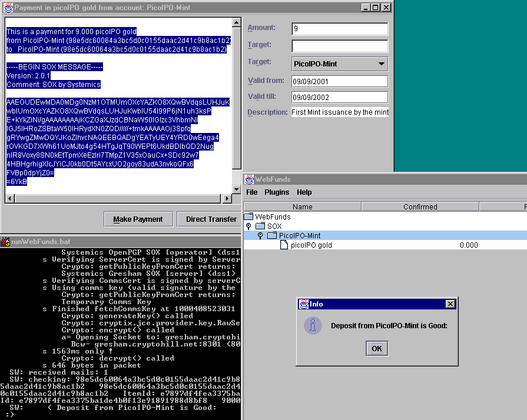
Task: Click the vertical scrollbar up arrow
Action: pyautogui.click(x=236, y=22)
